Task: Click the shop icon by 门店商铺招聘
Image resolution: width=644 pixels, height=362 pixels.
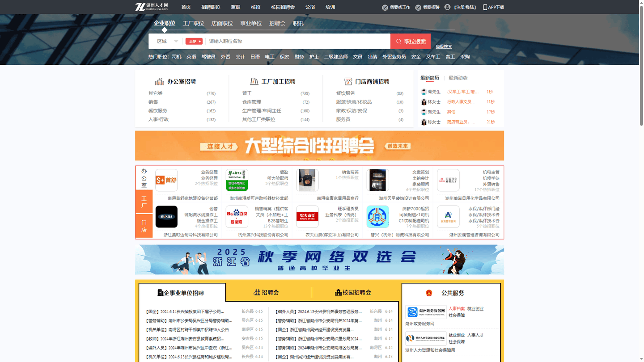Action: pyautogui.click(x=348, y=81)
